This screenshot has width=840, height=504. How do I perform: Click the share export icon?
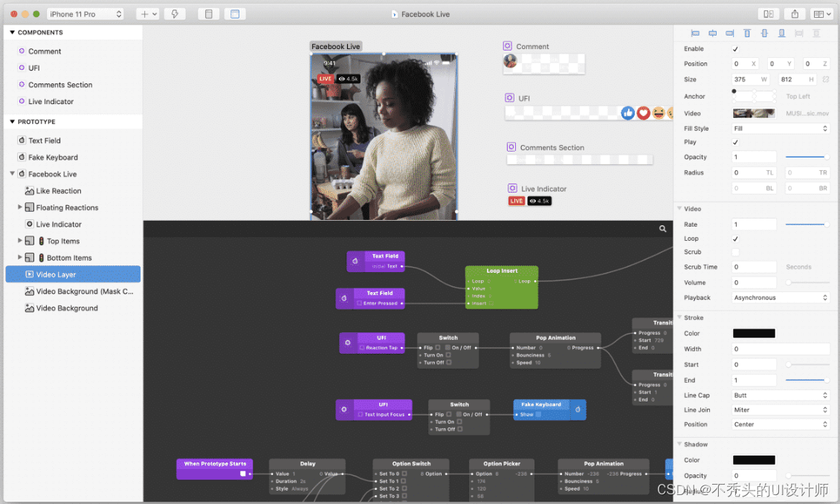[x=795, y=14]
